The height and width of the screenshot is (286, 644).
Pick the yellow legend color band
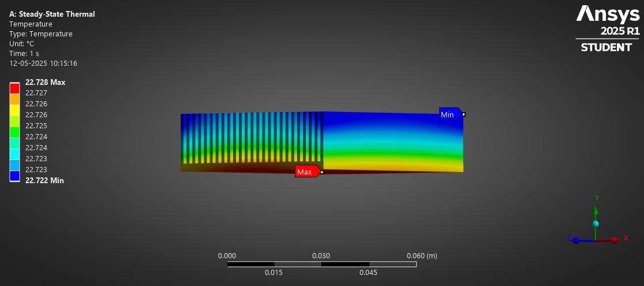[15, 110]
